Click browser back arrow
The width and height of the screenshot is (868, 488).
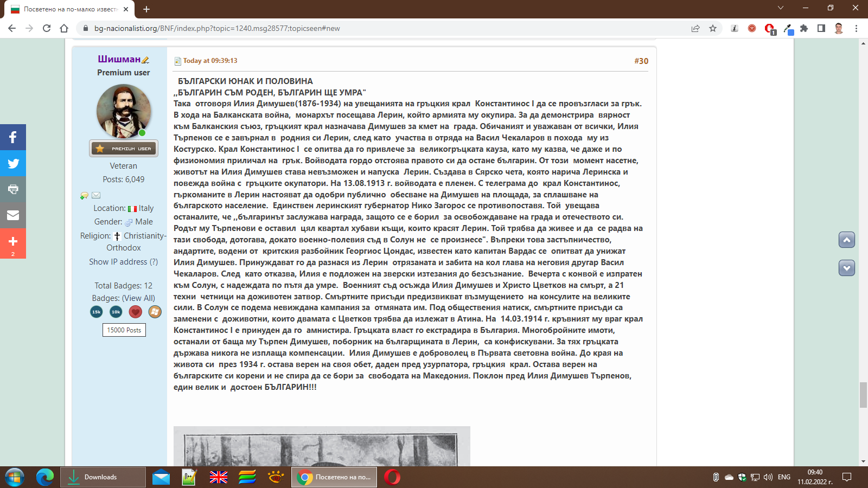click(12, 28)
